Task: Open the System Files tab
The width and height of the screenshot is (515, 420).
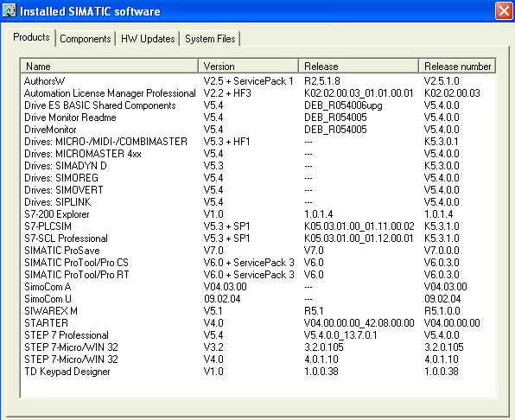Action: pyautogui.click(x=210, y=39)
